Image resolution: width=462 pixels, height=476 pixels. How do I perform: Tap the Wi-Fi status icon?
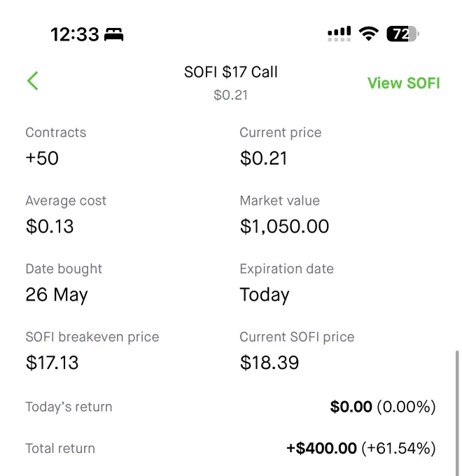[368, 34]
